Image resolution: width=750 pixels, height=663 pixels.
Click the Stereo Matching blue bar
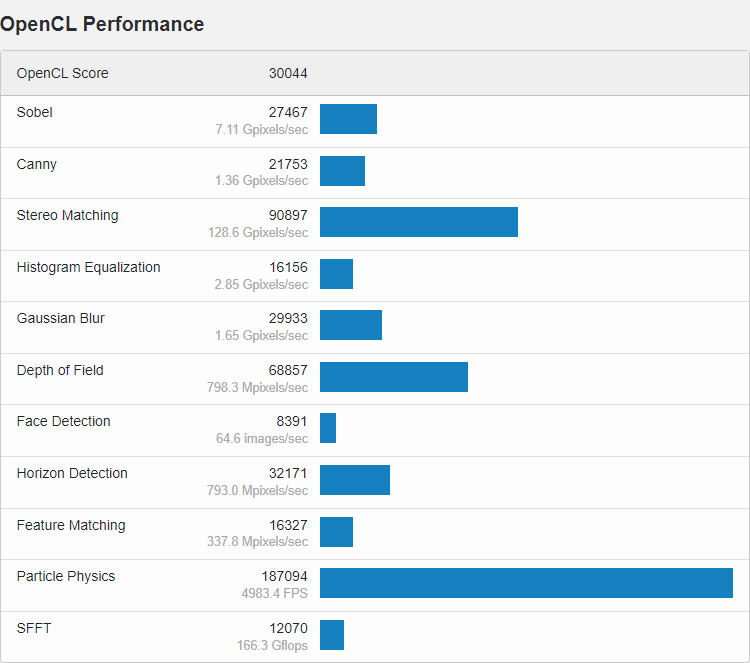coord(419,222)
